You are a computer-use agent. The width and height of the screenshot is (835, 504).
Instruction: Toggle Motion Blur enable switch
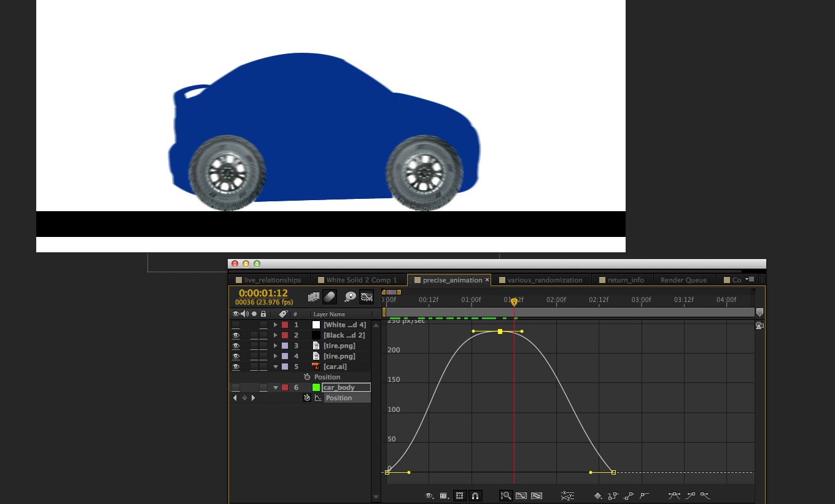330,297
